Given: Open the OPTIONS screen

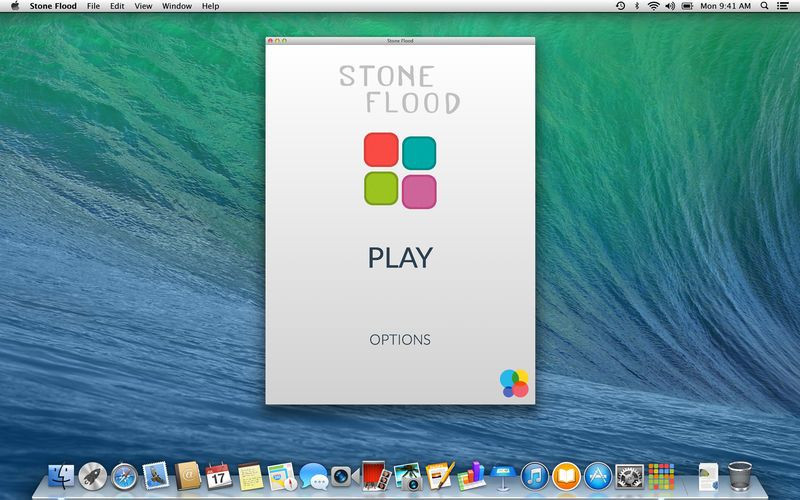Looking at the screenshot, I should 400,340.
